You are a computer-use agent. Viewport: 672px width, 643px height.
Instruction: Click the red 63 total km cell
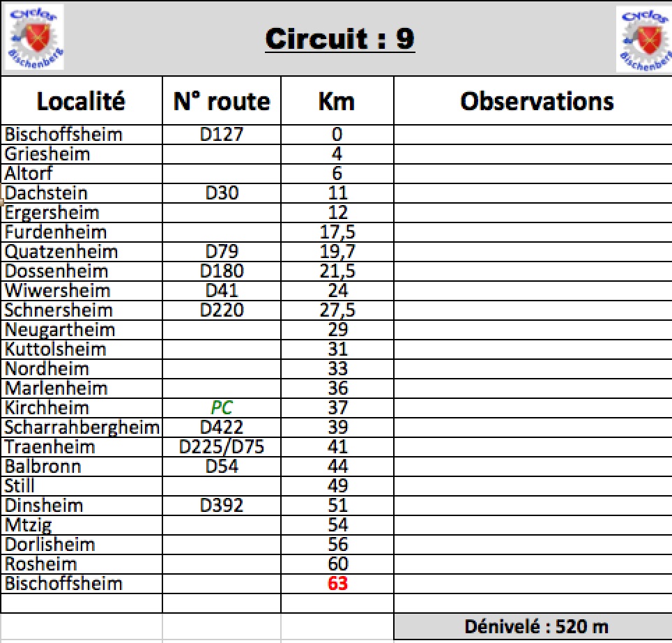click(x=337, y=584)
